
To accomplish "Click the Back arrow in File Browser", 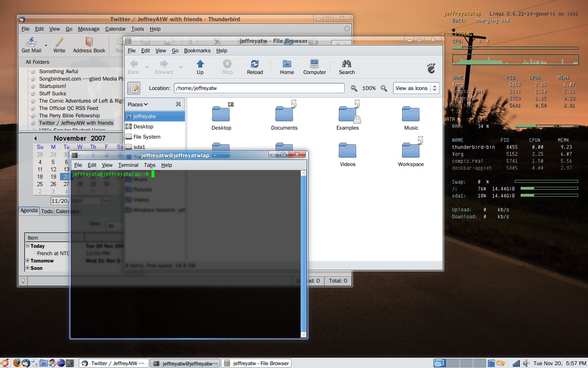I will coord(134,64).
